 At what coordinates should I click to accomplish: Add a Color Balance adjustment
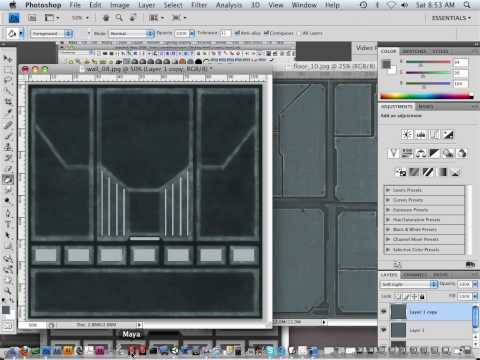pyautogui.click(x=421, y=153)
